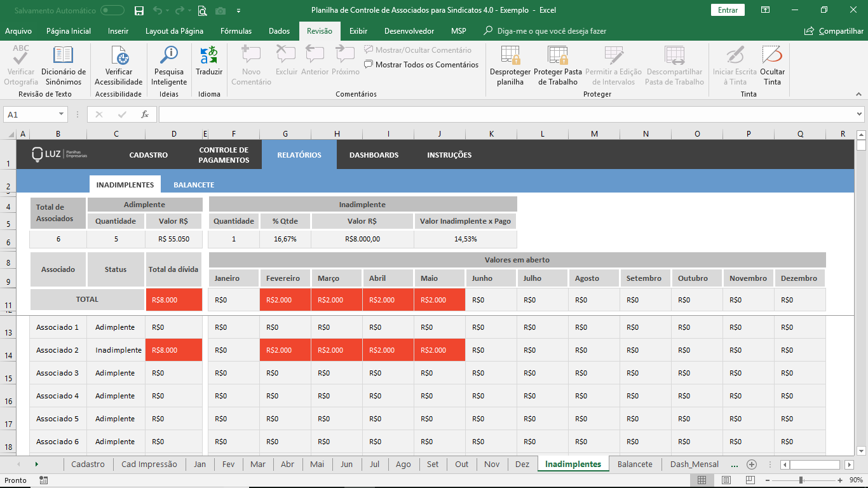Image resolution: width=868 pixels, height=488 pixels.
Task: Select the Ocultar Tinta icon
Action: [x=772, y=56]
